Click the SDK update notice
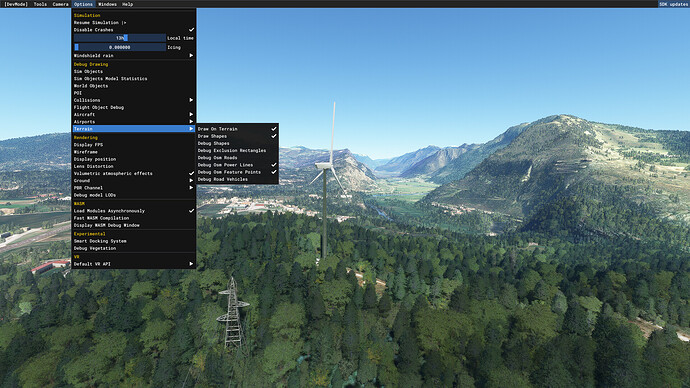 (x=674, y=4)
